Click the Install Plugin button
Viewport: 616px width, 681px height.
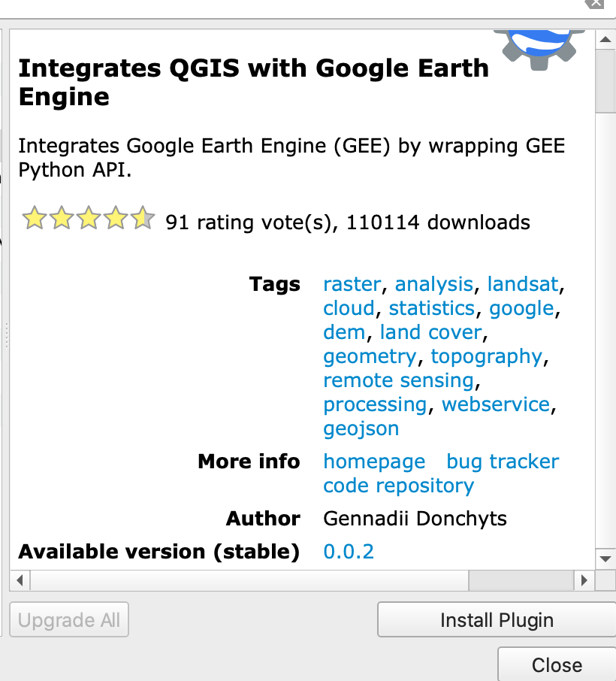(x=496, y=619)
